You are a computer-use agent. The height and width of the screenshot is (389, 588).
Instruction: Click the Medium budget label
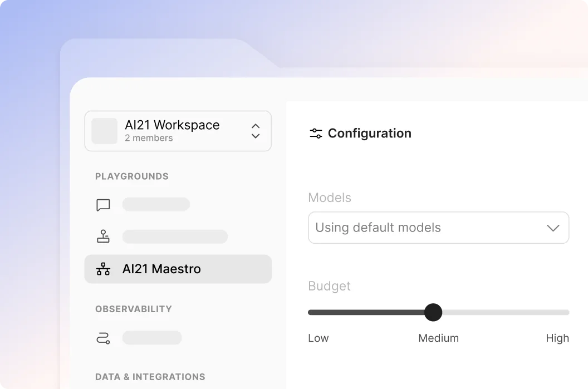438,338
